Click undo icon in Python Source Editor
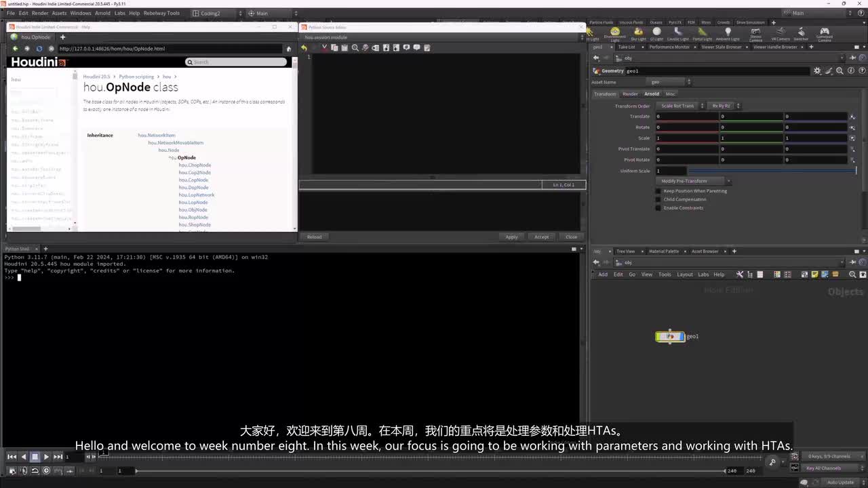Image resolution: width=868 pixels, height=488 pixels. (304, 47)
